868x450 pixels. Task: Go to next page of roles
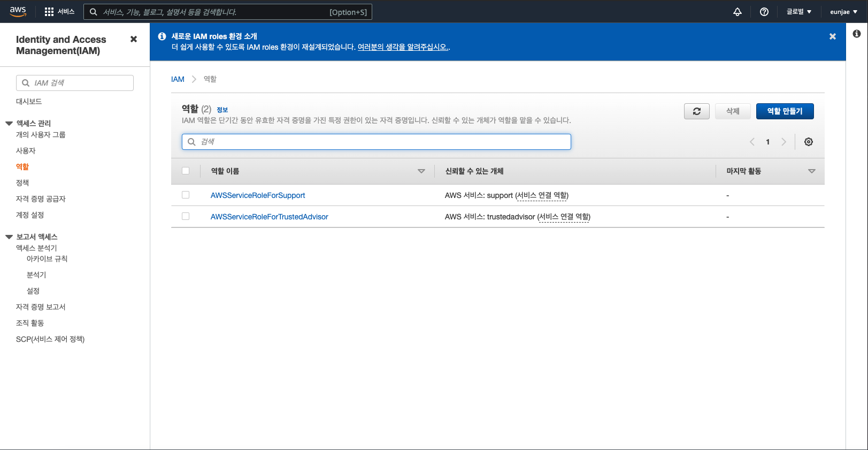[x=783, y=142]
